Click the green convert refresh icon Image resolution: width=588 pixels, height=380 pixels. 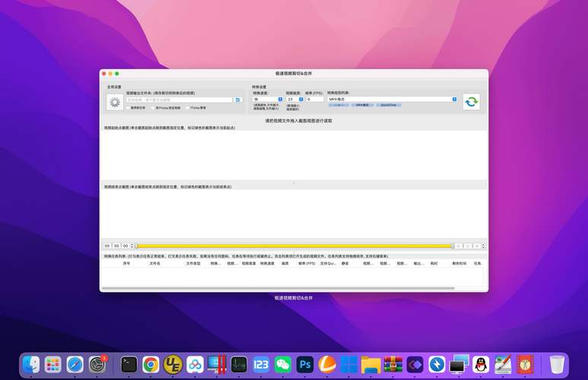point(472,102)
